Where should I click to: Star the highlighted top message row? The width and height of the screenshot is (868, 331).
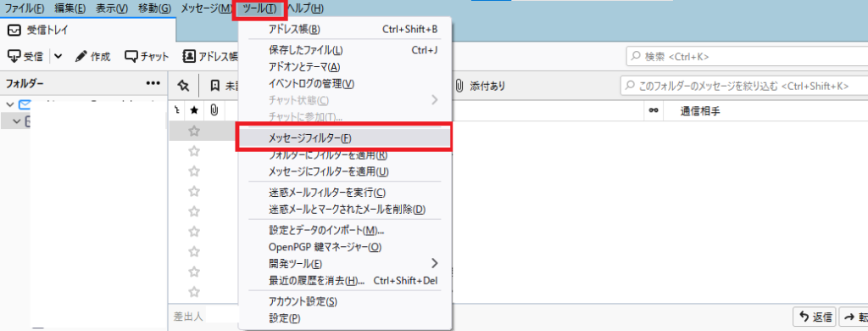[194, 132]
